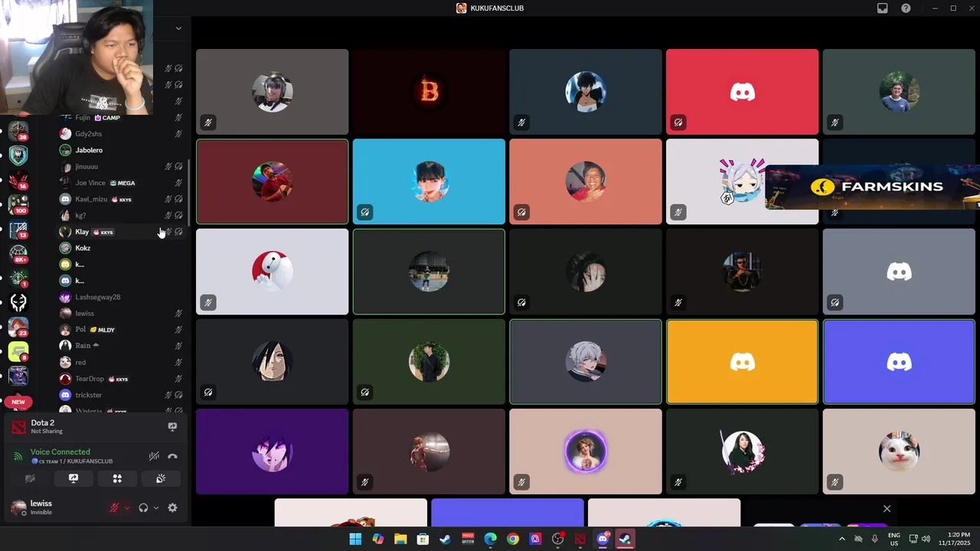The height and width of the screenshot is (551, 980).
Task: Open server icon with 23 badge
Action: [18, 327]
